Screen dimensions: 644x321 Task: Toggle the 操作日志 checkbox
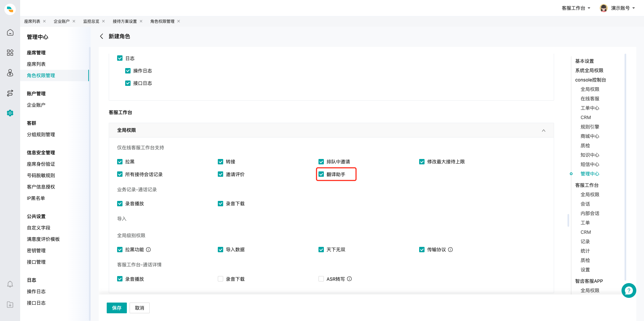(x=128, y=71)
